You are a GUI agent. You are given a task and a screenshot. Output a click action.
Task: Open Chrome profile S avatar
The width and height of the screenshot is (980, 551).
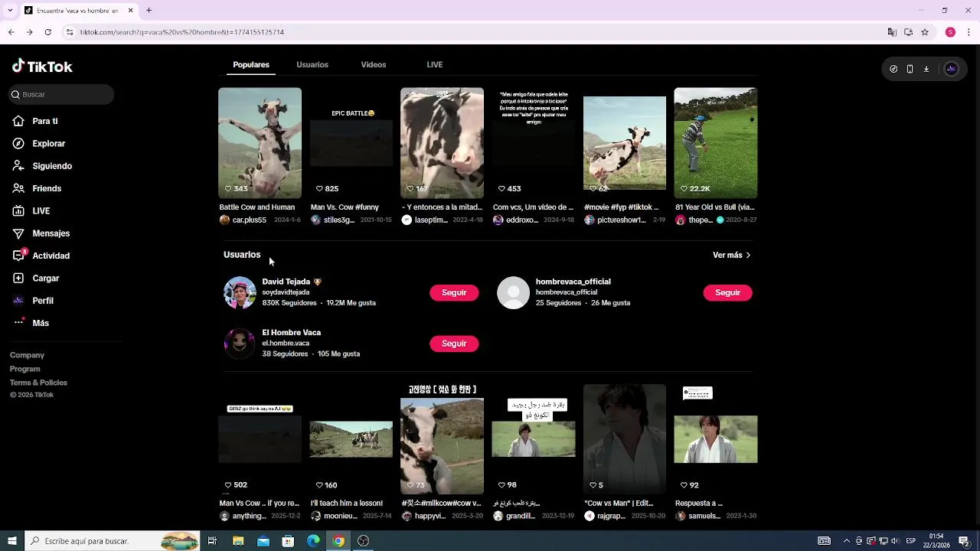click(x=950, y=32)
